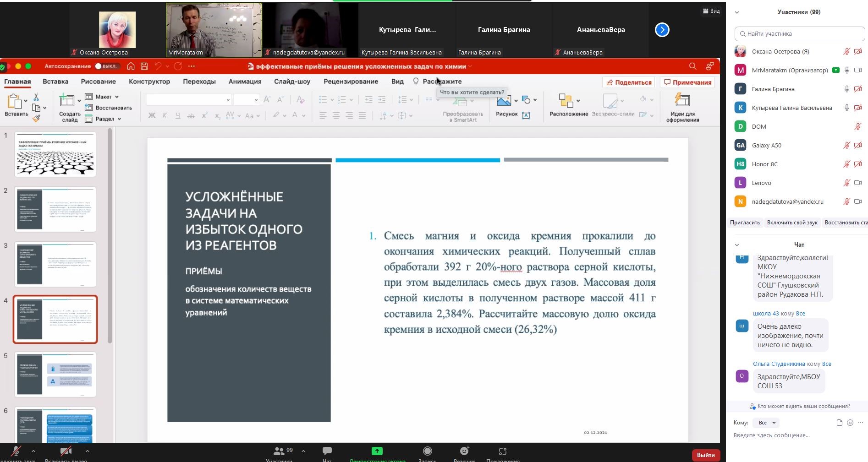Open the Shapes dropdown arrow
Screen dimensions: 868x462
point(535,100)
